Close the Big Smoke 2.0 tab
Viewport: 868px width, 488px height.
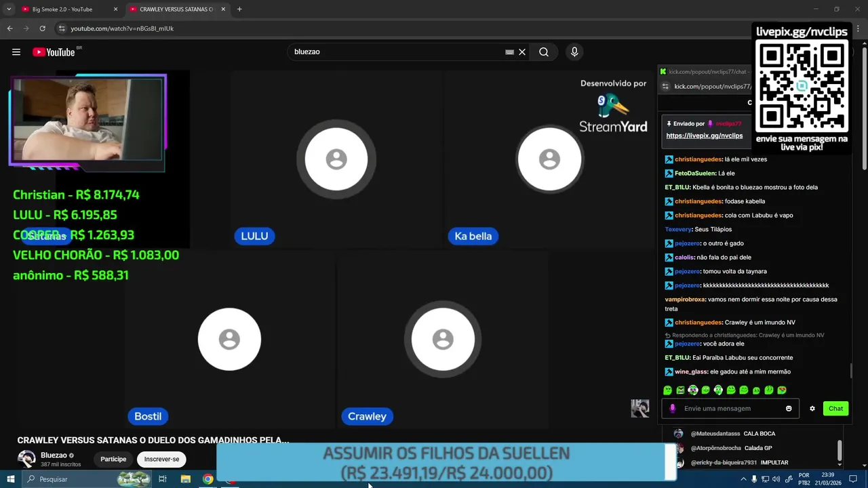point(115,9)
